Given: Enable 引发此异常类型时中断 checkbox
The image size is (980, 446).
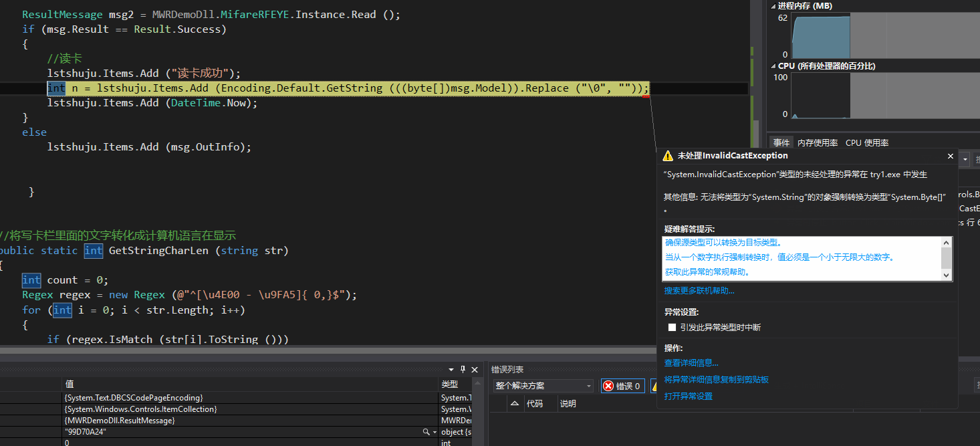Looking at the screenshot, I should click(x=672, y=328).
